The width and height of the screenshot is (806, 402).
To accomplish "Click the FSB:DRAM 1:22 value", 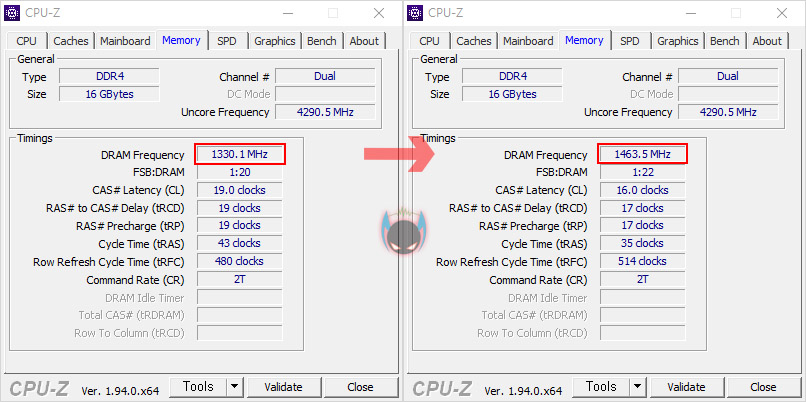I will click(643, 172).
